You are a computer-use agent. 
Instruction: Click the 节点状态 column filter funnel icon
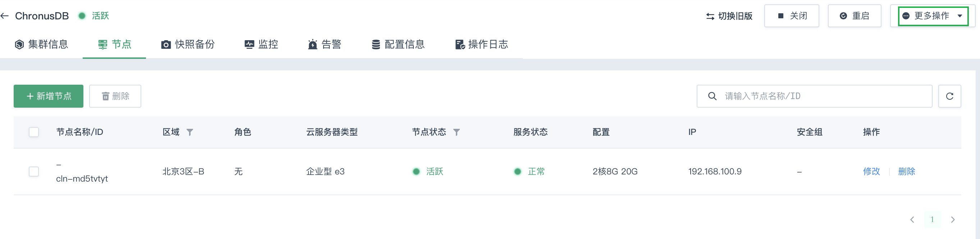(x=457, y=132)
